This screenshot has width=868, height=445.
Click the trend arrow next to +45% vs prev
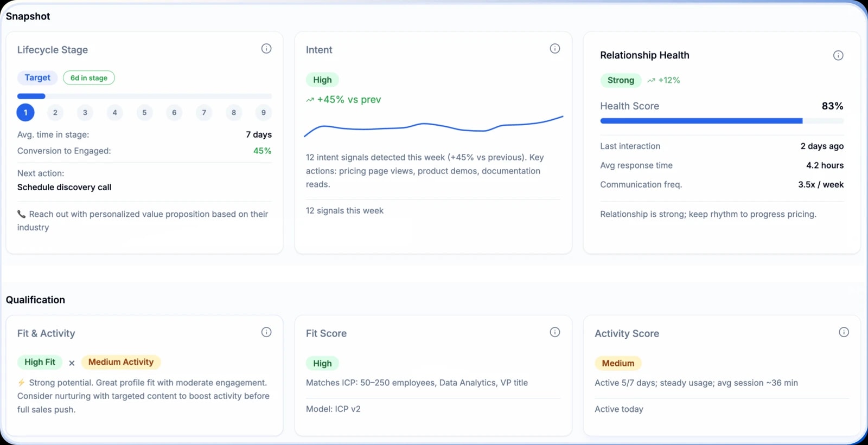click(x=310, y=100)
